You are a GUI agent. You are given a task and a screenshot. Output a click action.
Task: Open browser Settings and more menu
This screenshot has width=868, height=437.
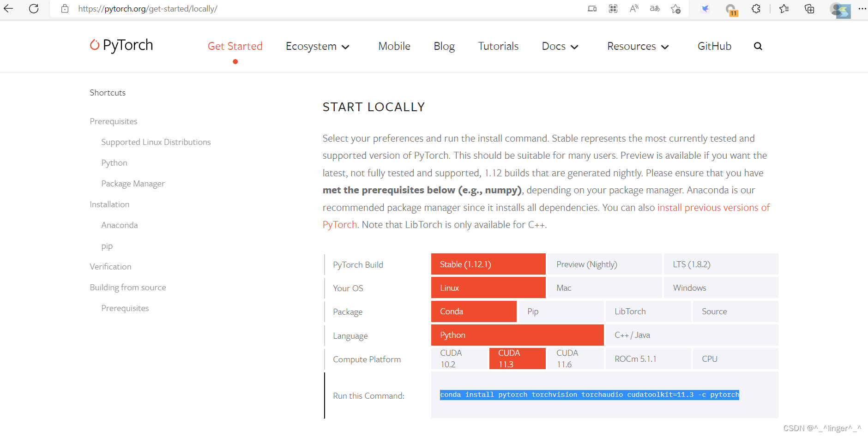click(x=862, y=8)
